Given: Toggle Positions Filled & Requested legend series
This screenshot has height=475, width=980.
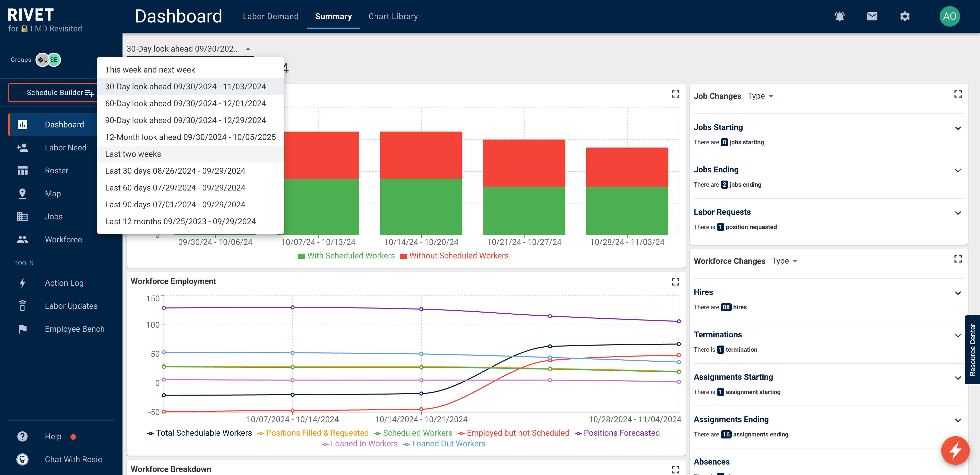Looking at the screenshot, I should point(313,433).
